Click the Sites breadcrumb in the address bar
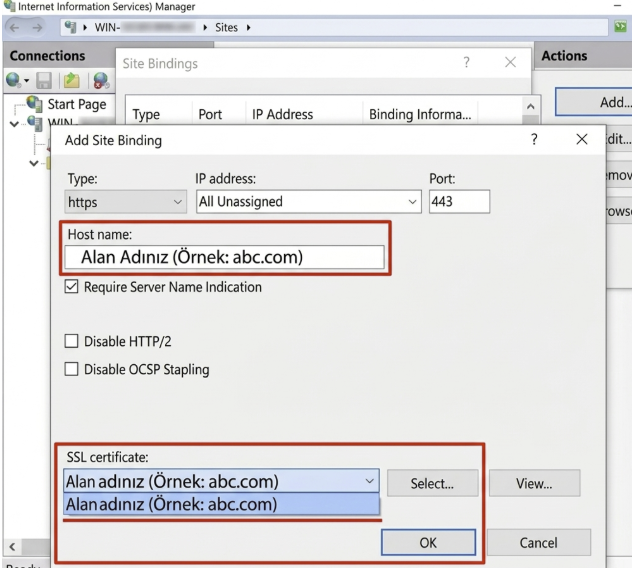This screenshot has width=638, height=572. [226, 27]
